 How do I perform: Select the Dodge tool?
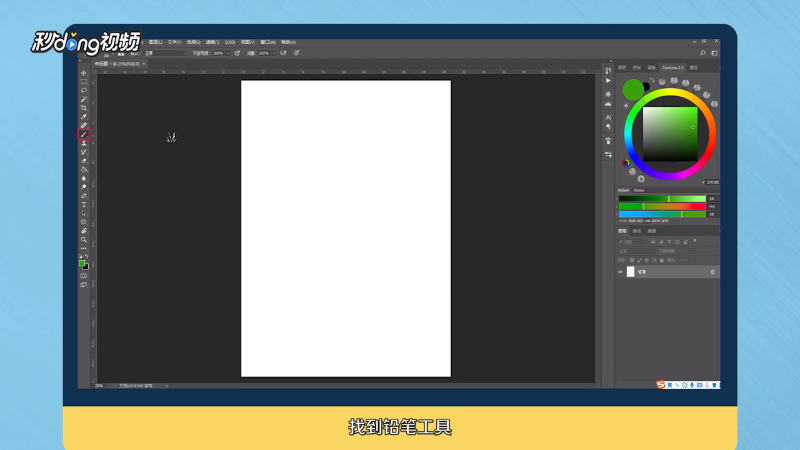point(84,187)
